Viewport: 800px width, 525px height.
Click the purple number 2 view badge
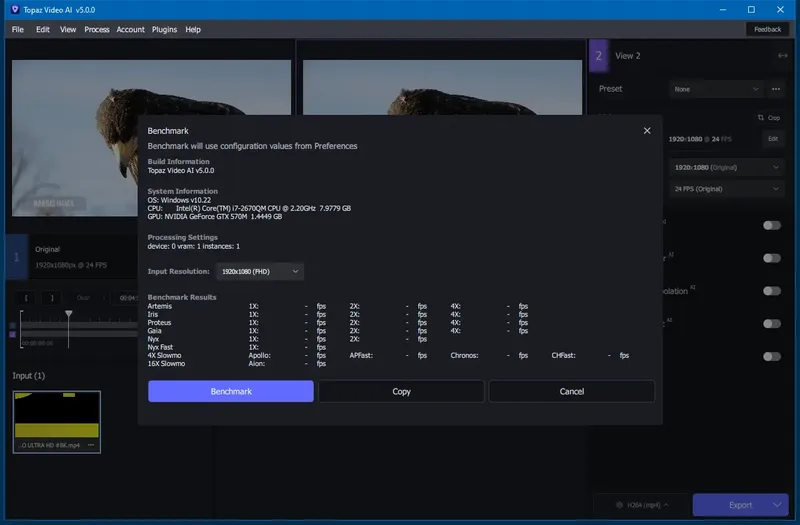[599, 56]
